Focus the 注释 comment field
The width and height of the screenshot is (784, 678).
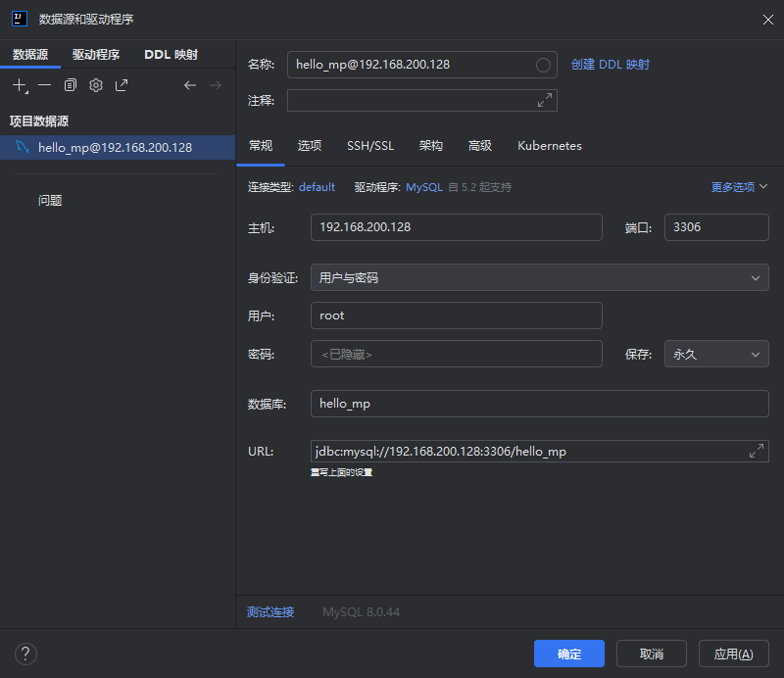[x=422, y=101]
